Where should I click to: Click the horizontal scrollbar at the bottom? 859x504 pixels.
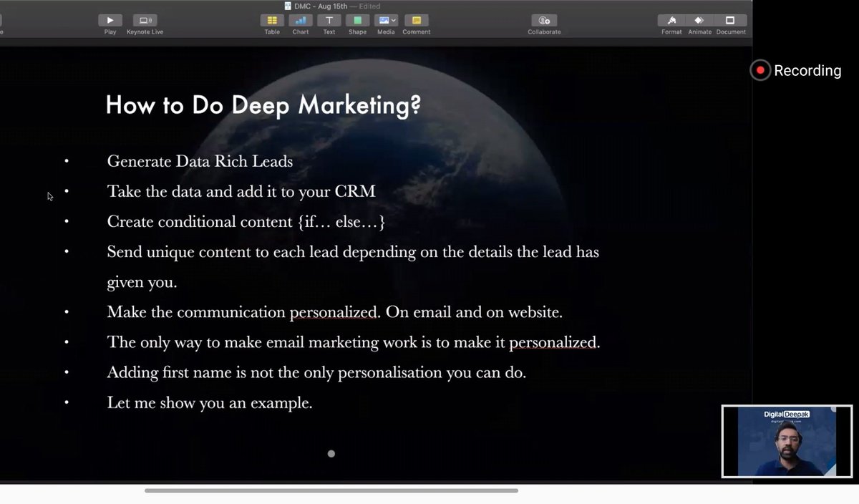(x=331, y=490)
